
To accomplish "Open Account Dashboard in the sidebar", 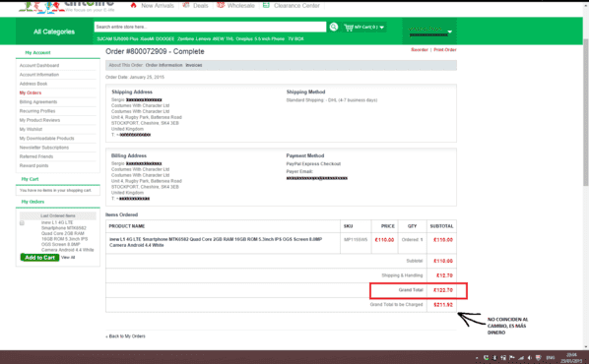I will tap(39, 65).
